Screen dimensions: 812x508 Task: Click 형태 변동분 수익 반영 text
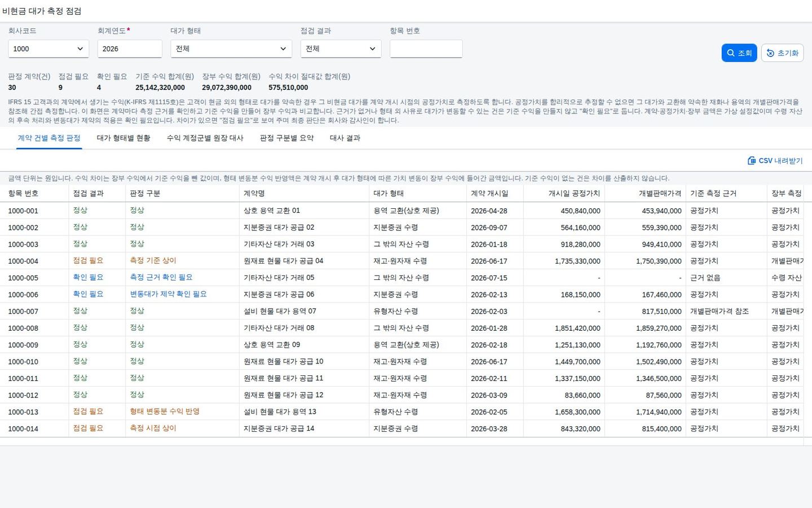coord(165,412)
